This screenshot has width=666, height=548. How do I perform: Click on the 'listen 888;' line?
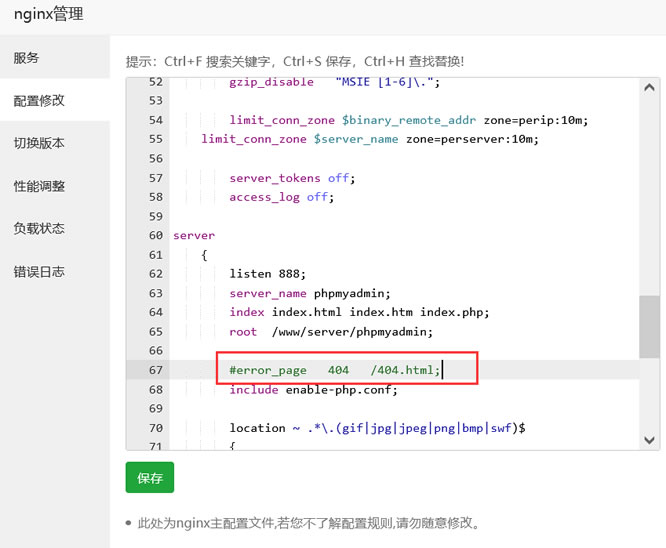267,274
